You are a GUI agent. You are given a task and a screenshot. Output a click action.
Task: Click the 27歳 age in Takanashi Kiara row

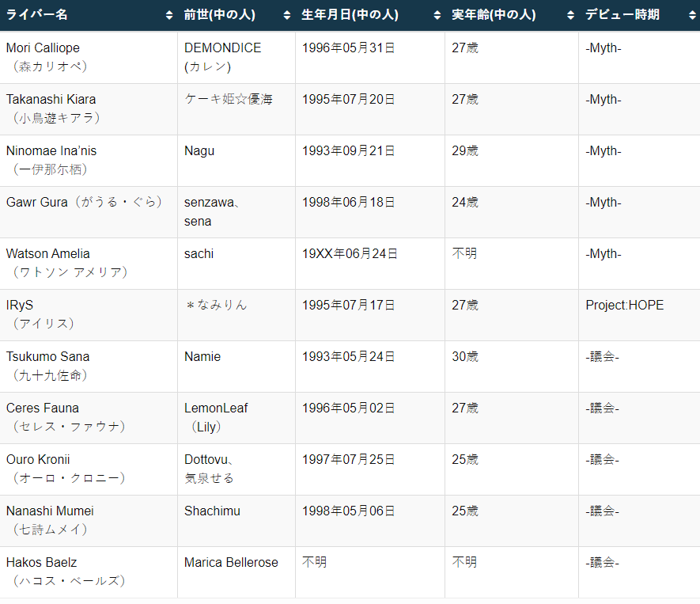coord(465,99)
